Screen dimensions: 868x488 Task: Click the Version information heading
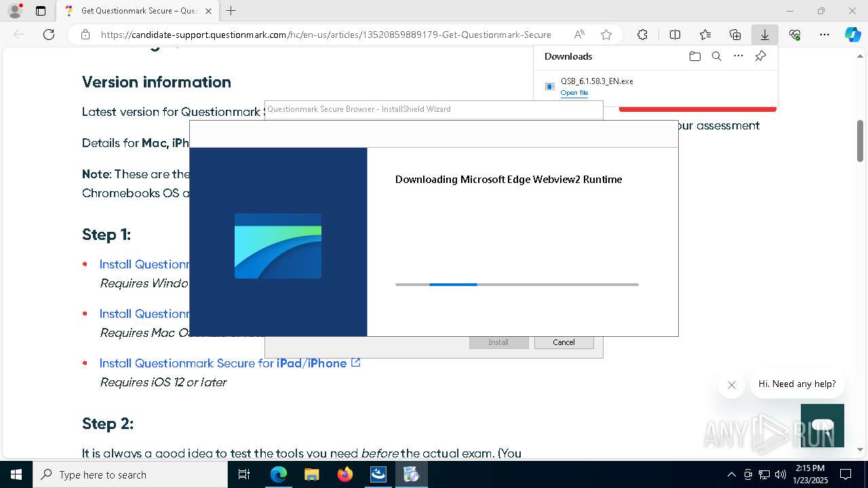(157, 82)
